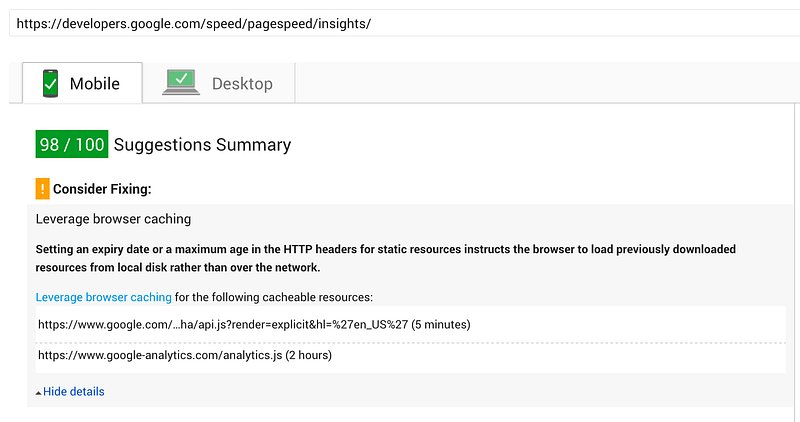Click the api.js render=explicit resource URL
This screenshot has height=422, width=800.
point(223,325)
